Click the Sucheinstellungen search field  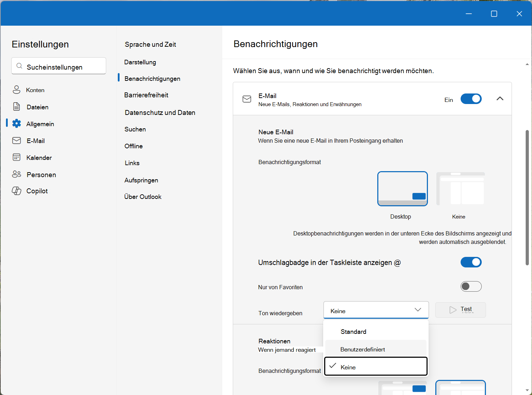point(59,66)
